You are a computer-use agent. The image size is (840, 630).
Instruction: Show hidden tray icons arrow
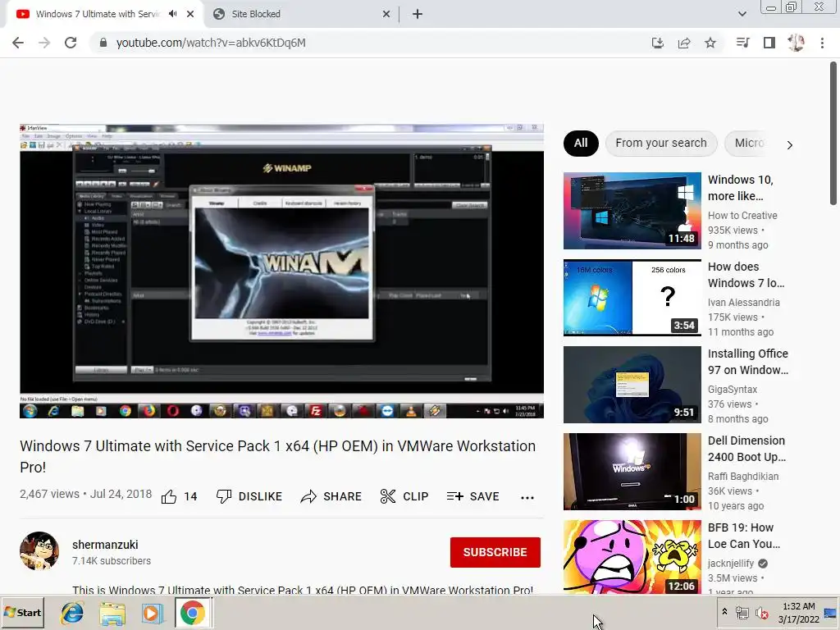724,612
